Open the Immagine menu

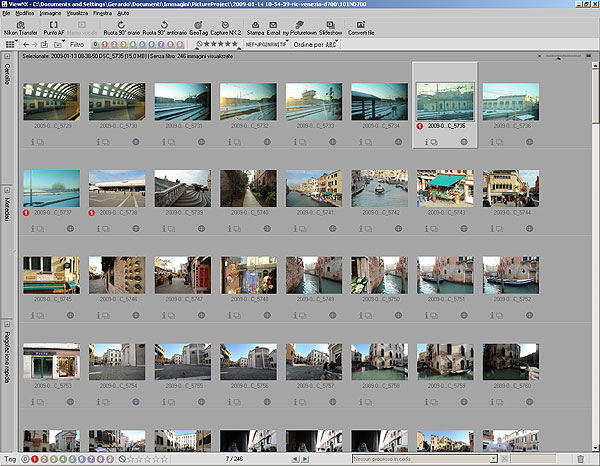(50, 11)
